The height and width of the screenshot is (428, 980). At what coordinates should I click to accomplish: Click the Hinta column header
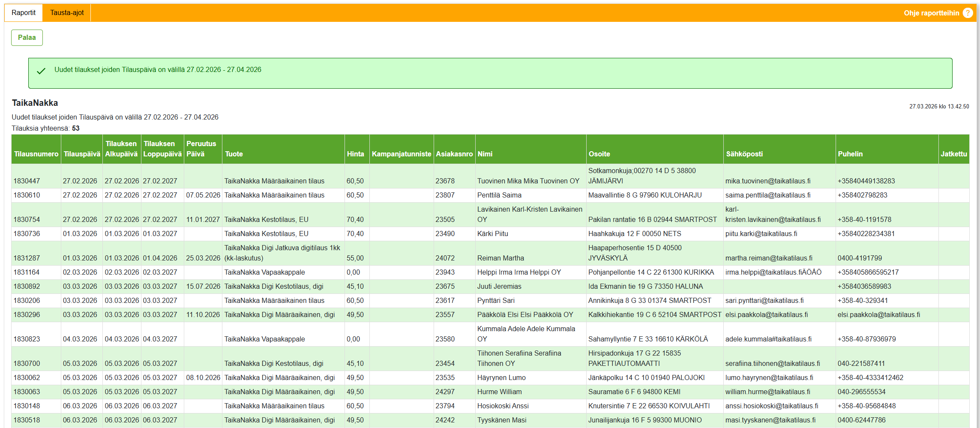pyautogui.click(x=355, y=154)
